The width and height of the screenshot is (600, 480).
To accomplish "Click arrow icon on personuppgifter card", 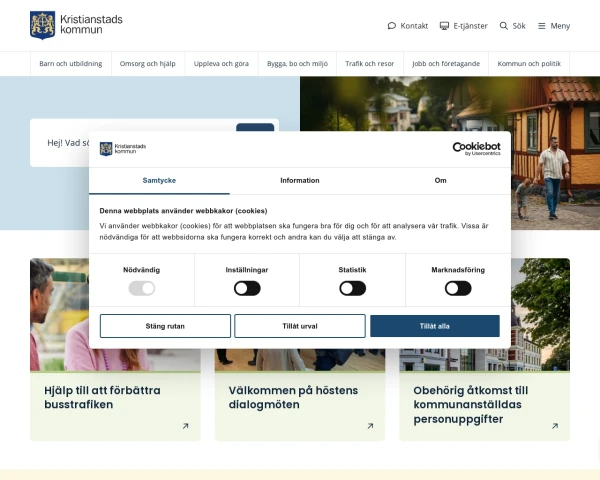I will 555,426.
